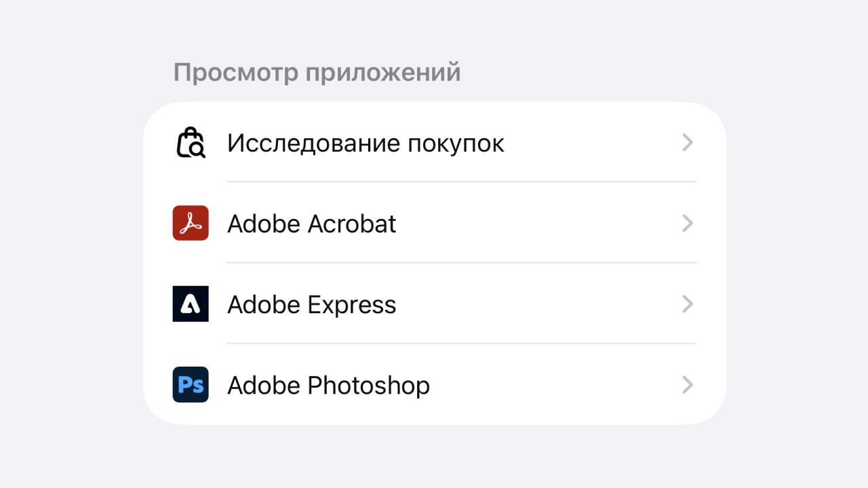Viewport: 868px width, 488px height.
Task: Expand the Adobe Acrobat row chevron
Action: tap(687, 223)
